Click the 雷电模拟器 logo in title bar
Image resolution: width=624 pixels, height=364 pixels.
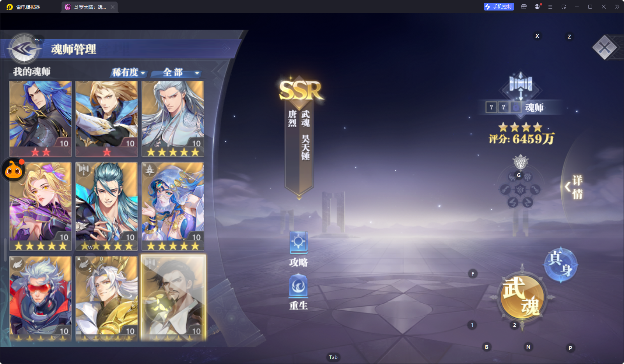(10, 7)
